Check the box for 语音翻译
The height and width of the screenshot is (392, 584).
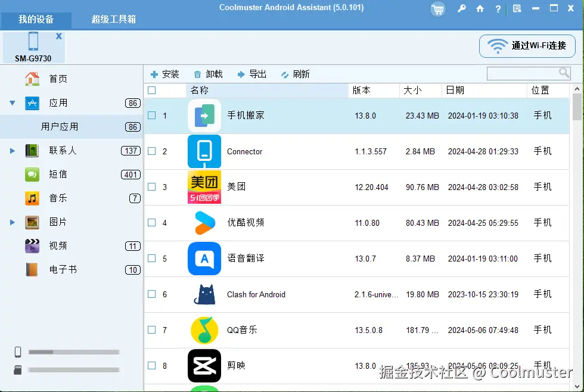[x=151, y=259]
